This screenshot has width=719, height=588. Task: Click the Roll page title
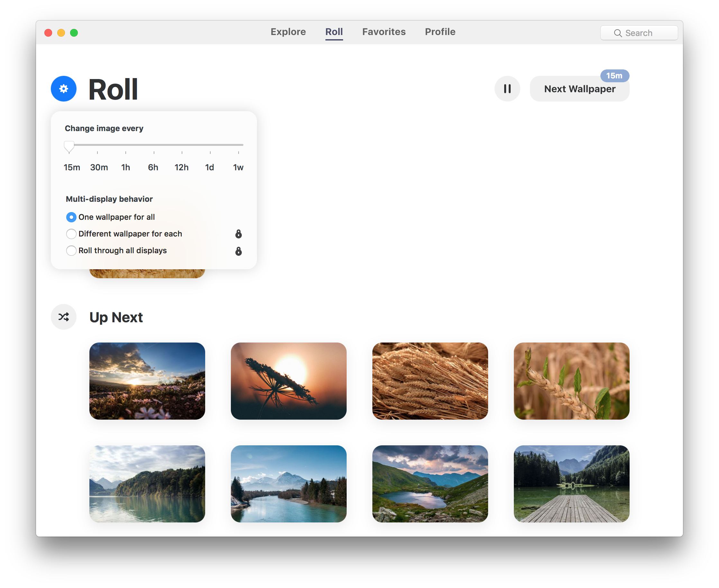[x=113, y=89]
